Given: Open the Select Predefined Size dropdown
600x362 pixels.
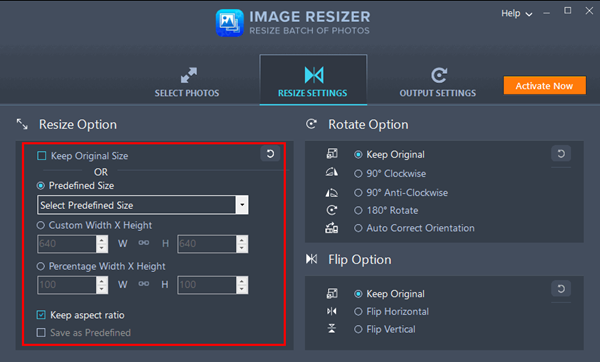Looking at the screenshot, I should (143, 205).
